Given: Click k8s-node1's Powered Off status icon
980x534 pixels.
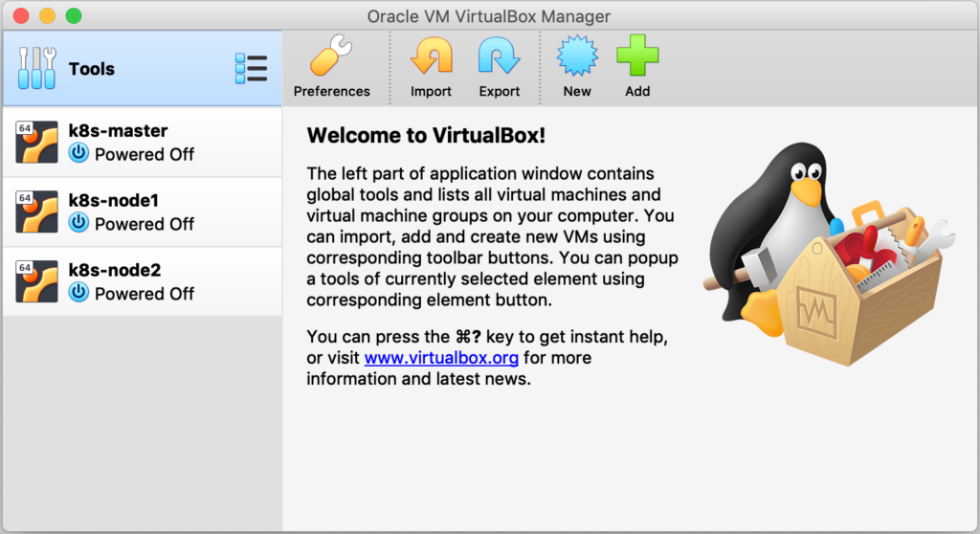Looking at the screenshot, I should pos(78,223).
